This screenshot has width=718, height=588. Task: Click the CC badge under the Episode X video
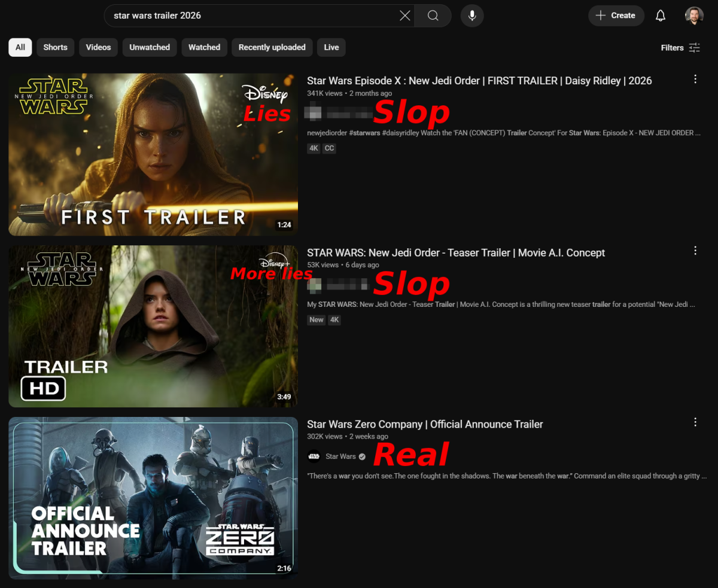click(329, 148)
